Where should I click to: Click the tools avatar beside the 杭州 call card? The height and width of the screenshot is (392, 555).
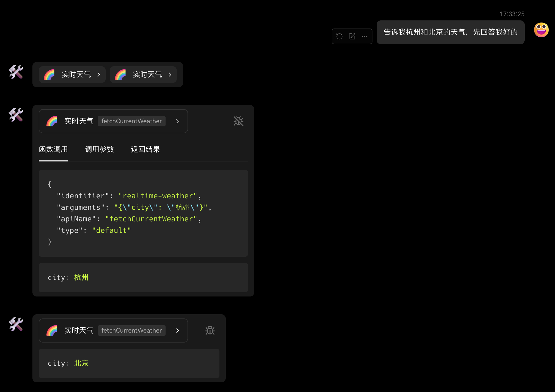(16, 115)
